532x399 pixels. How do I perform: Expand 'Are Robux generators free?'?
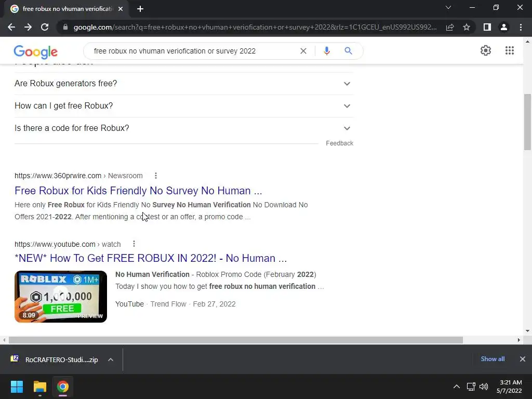tap(184, 84)
